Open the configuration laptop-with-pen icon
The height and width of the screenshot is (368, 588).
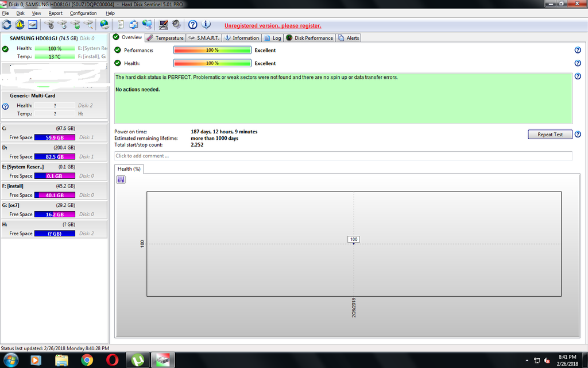[163, 25]
